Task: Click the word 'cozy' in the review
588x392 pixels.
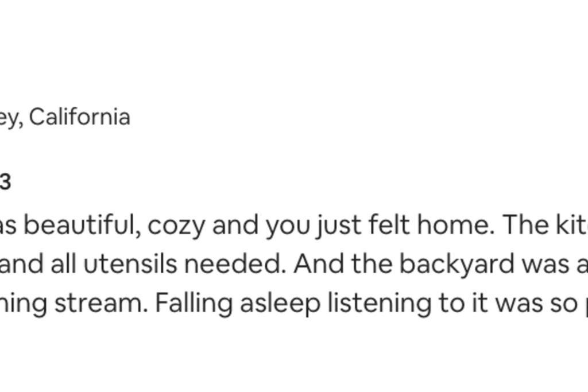Action: point(176,227)
